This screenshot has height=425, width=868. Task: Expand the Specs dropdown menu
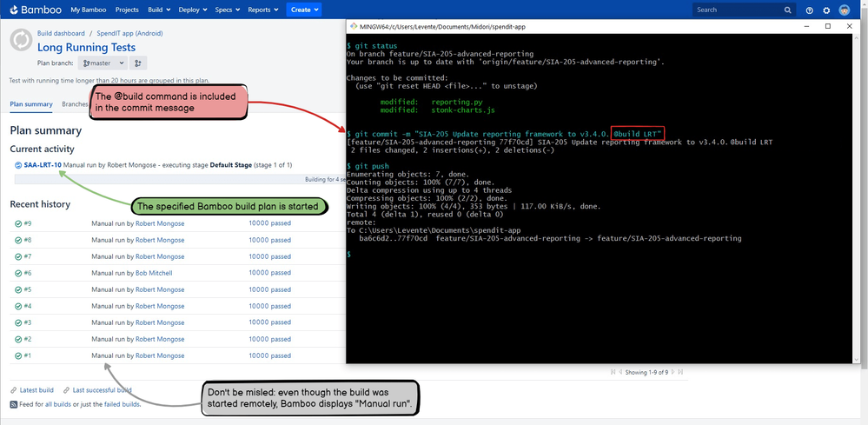pyautogui.click(x=228, y=10)
